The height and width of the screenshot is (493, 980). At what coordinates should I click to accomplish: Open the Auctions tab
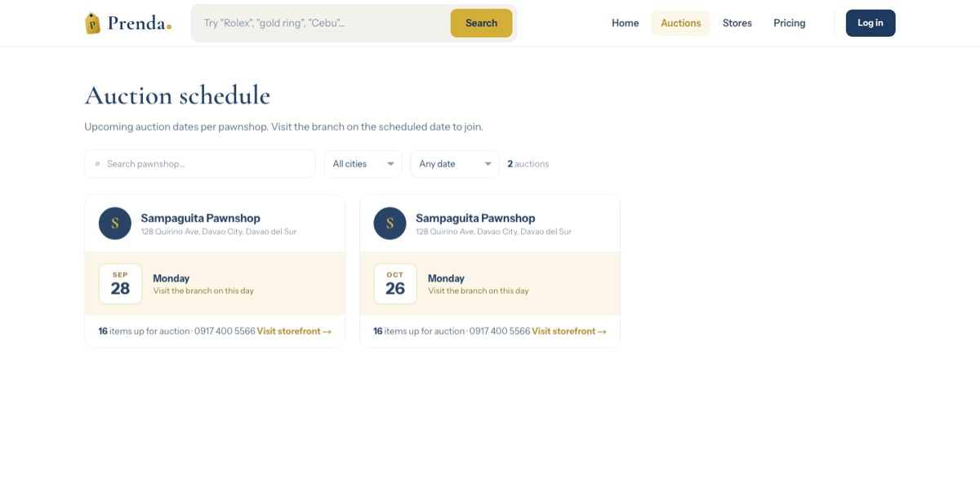point(681,23)
